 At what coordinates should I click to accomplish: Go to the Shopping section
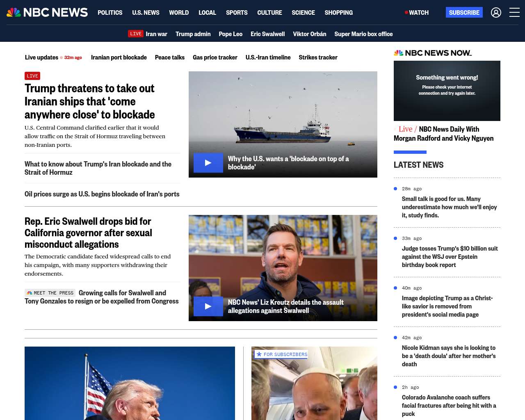(338, 13)
